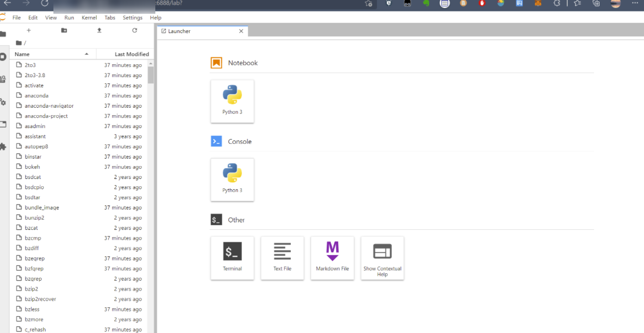The height and width of the screenshot is (333, 644).
Task: Open the Property Inspector gears icon
Action: pyautogui.click(x=3, y=102)
